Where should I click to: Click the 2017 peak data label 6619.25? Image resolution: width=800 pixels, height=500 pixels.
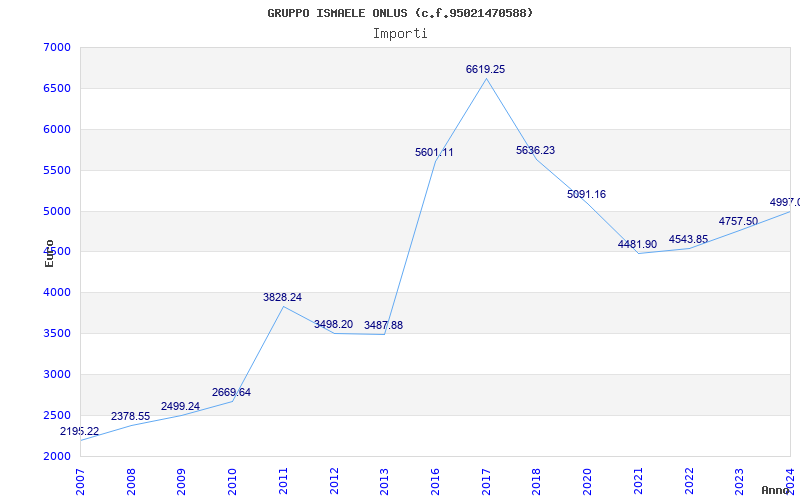[485, 69]
